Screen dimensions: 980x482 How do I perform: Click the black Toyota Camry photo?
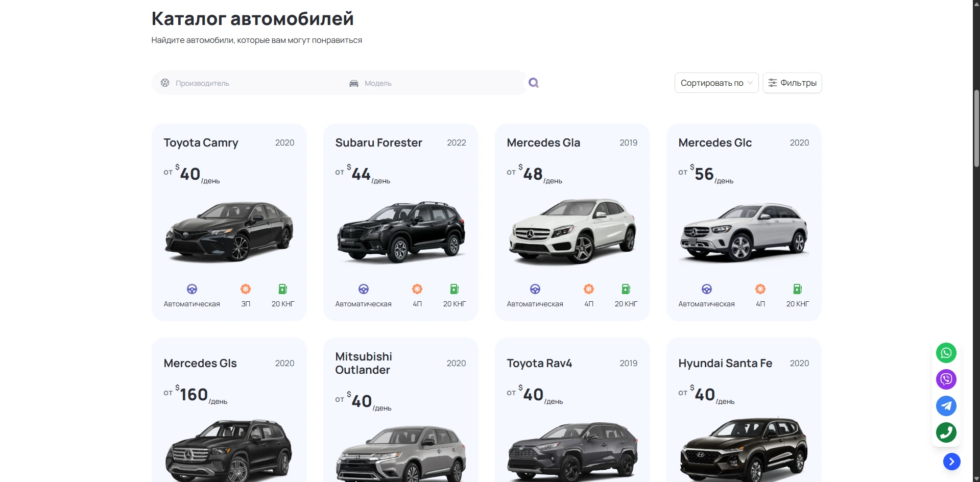(229, 231)
